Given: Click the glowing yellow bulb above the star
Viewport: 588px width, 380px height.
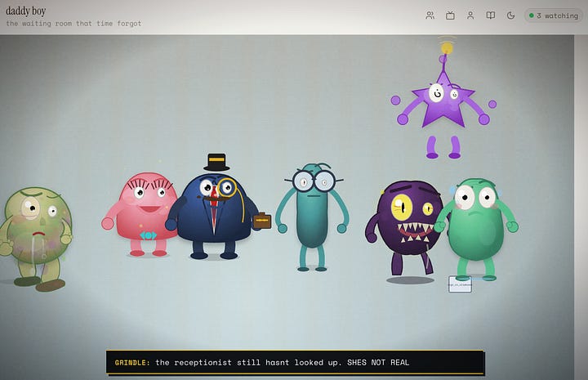Looking at the screenshot, I should (447, 47).
